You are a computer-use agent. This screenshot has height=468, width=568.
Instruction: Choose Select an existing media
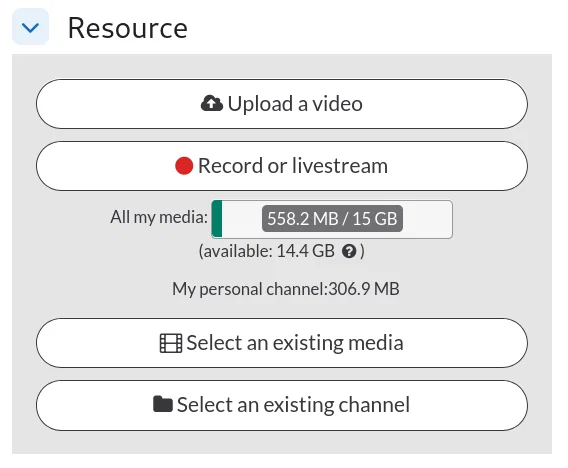[282, 343]
